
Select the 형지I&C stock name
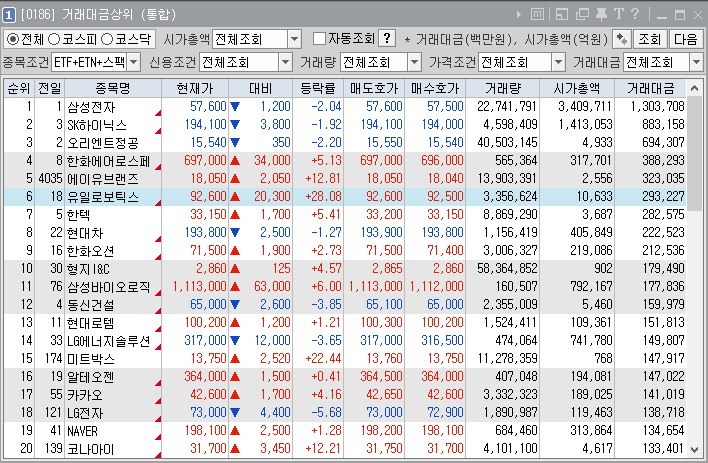[88, 269]
